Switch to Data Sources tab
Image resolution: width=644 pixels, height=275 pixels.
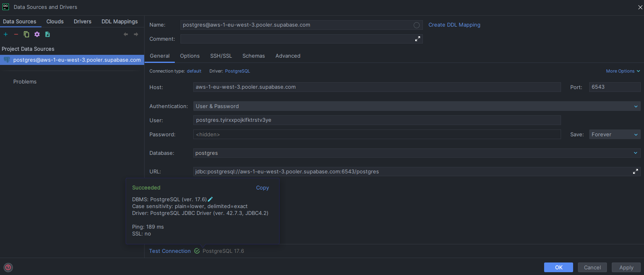click(x=19, y=21)
